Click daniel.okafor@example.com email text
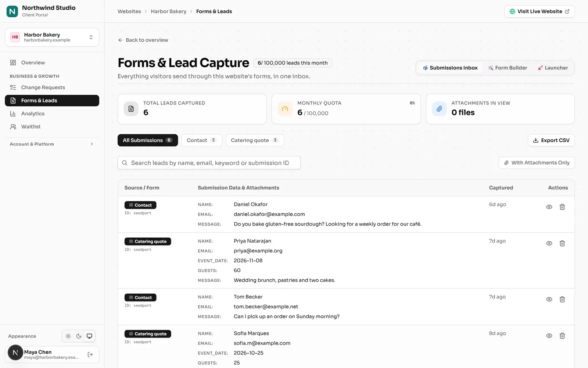The height and width of the screenshot is (368, 588). 269,214
